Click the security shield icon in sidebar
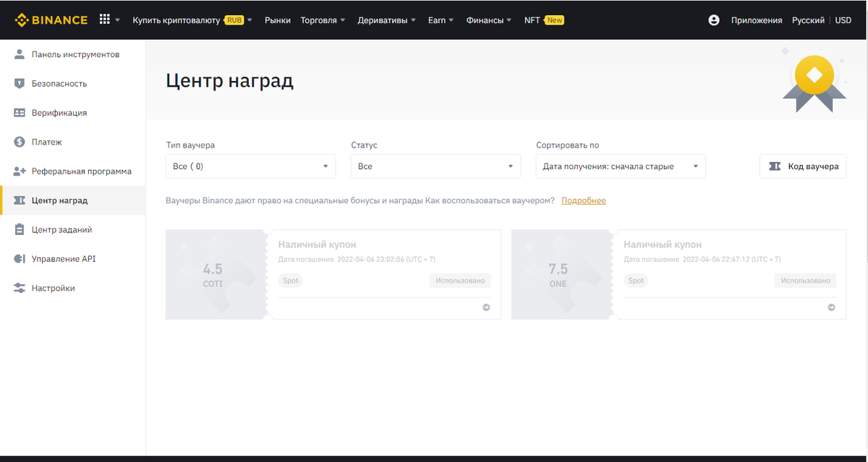 click(x=20, y=84)
